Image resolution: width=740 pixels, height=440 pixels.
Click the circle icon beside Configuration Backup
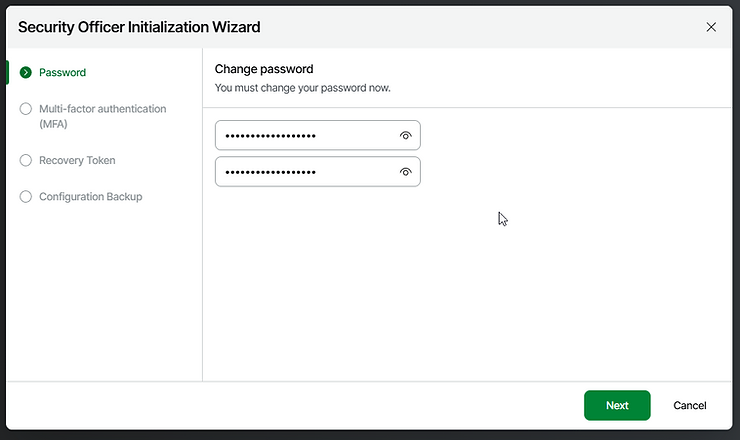pos(26,196)
